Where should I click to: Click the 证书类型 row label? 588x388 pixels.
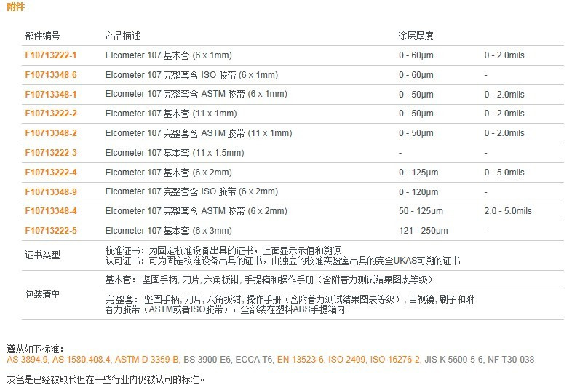coord(42,256)
